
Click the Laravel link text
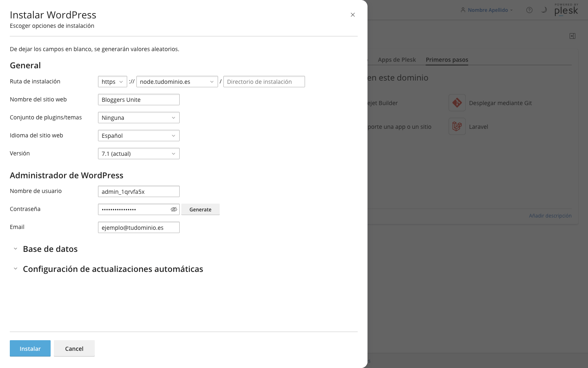[479, 127]
